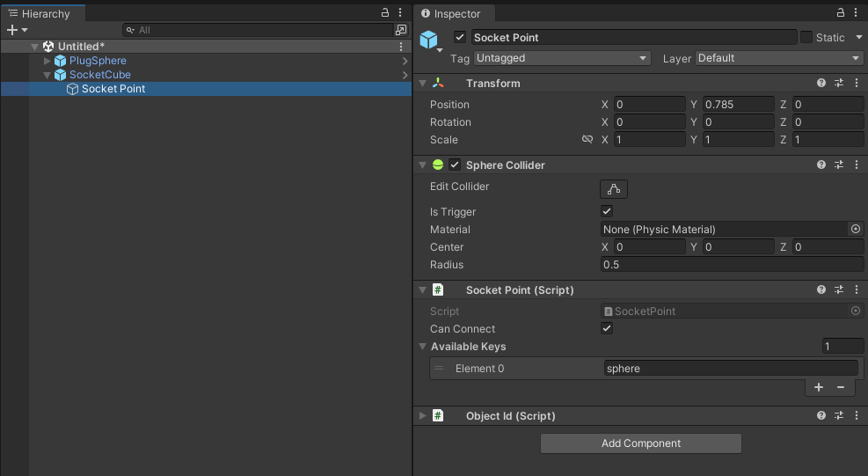
Task: Click the Element 0 field containing sphere
Action: (x=731, y=369)
